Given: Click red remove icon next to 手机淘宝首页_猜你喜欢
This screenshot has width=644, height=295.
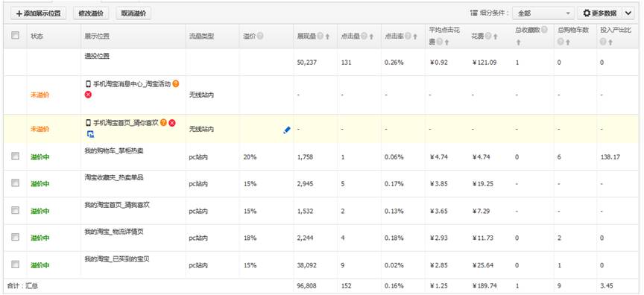Looking at the screenshot, I should click(172, 122).
